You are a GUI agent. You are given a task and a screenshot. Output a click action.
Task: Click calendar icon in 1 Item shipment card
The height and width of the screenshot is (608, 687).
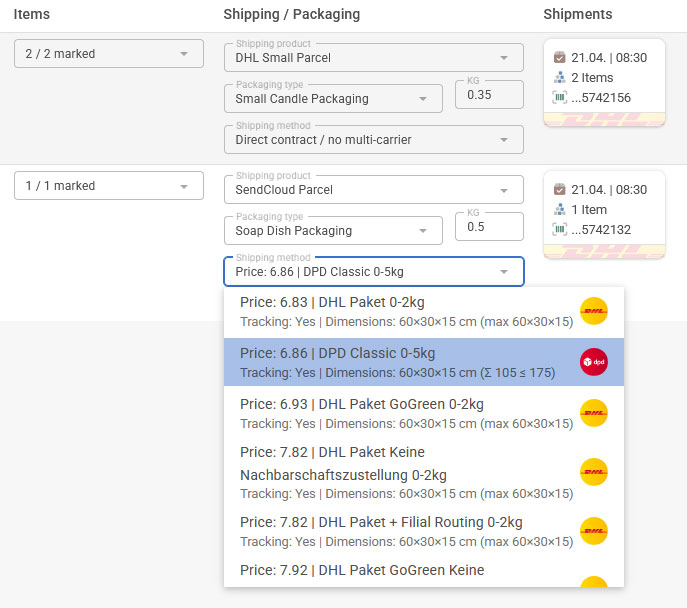tap(560, 190)
